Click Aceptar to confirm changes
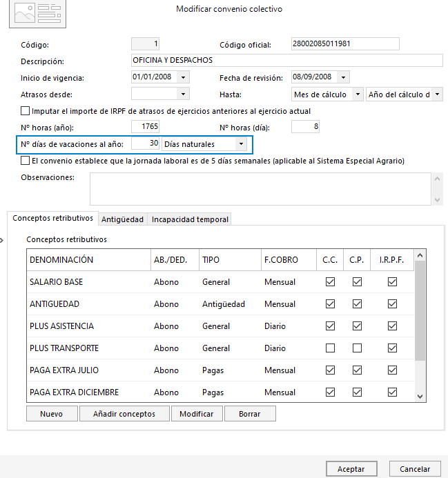The width and height of the screenshot is (448, 478). (x=351, y=468)
